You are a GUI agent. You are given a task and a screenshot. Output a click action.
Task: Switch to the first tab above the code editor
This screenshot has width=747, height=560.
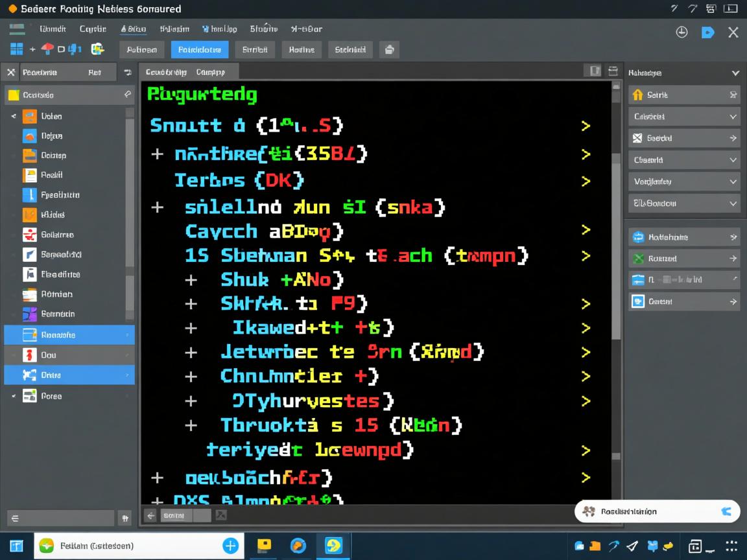pos(166,72)
